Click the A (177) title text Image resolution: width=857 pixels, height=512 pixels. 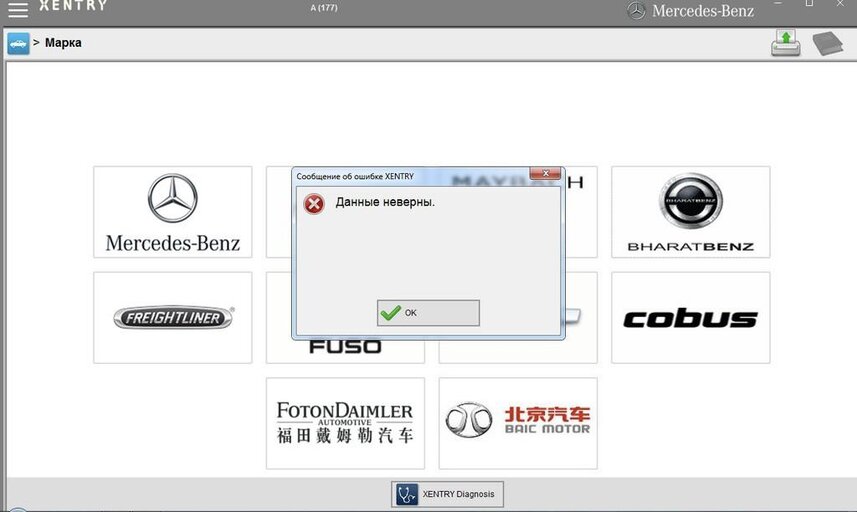pyautogui.click(x=324, y=8)
